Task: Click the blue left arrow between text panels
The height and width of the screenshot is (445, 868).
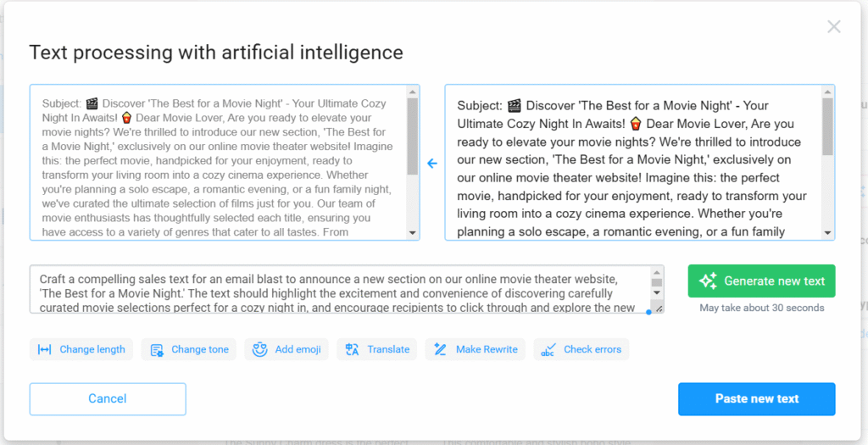Action: click(x=432, y=164)
